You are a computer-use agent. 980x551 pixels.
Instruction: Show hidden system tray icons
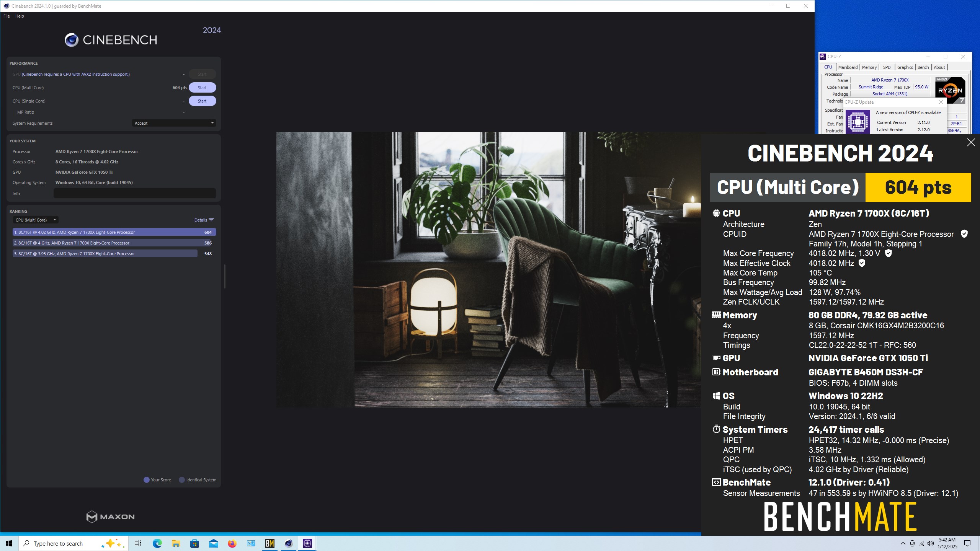pos(903,543)
